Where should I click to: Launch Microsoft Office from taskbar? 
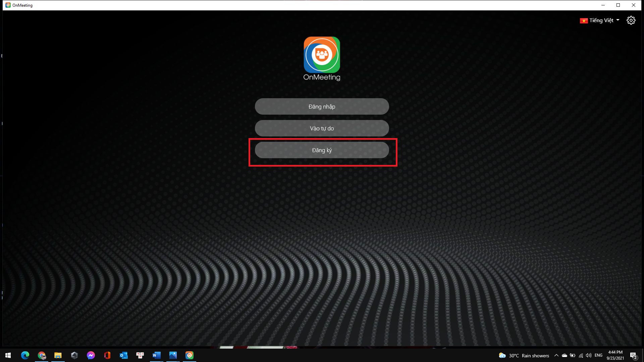[107, 355]
